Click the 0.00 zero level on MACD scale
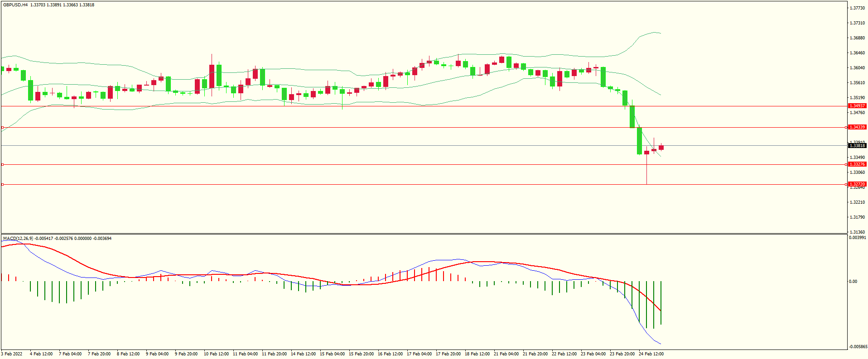 pos(853,282)
